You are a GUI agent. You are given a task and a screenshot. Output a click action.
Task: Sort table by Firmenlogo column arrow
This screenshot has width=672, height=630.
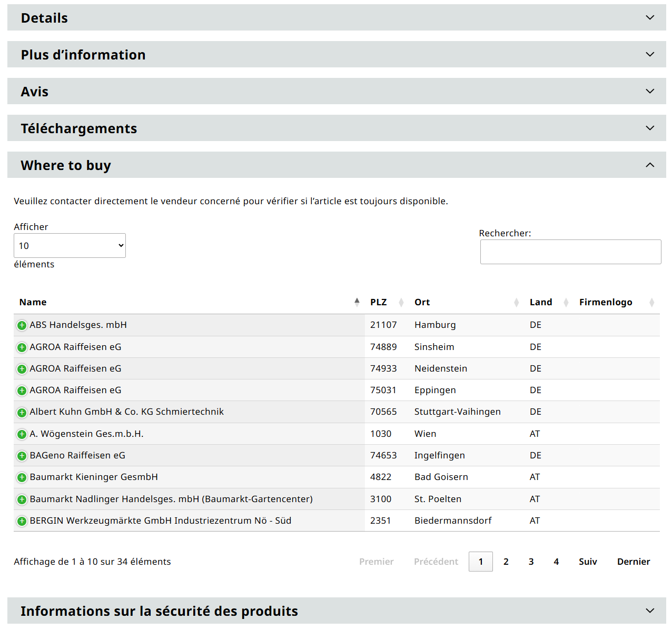pyautogui.click(x=652, y=302)
